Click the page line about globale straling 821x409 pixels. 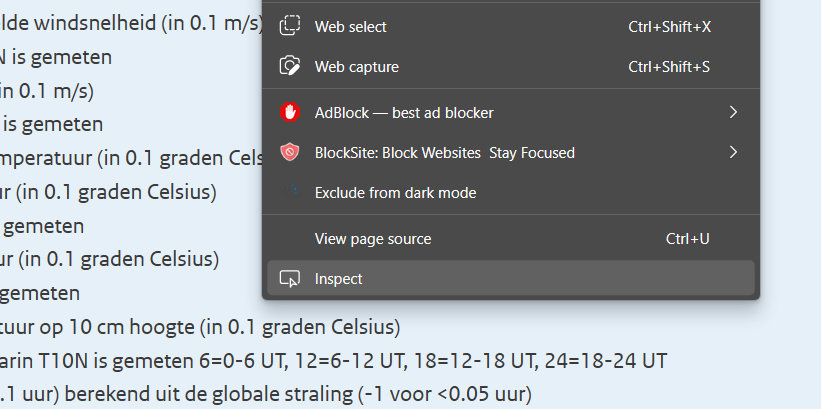click(265, 394)
